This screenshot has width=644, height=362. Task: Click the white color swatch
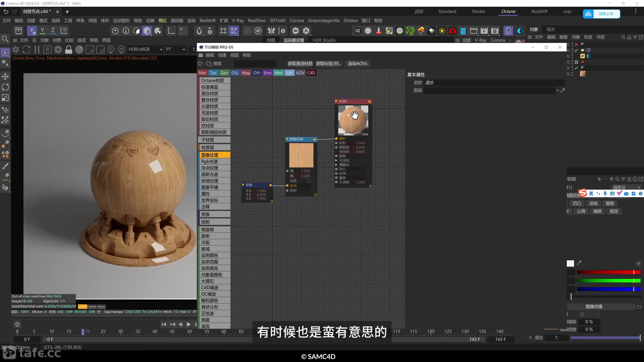570,263
